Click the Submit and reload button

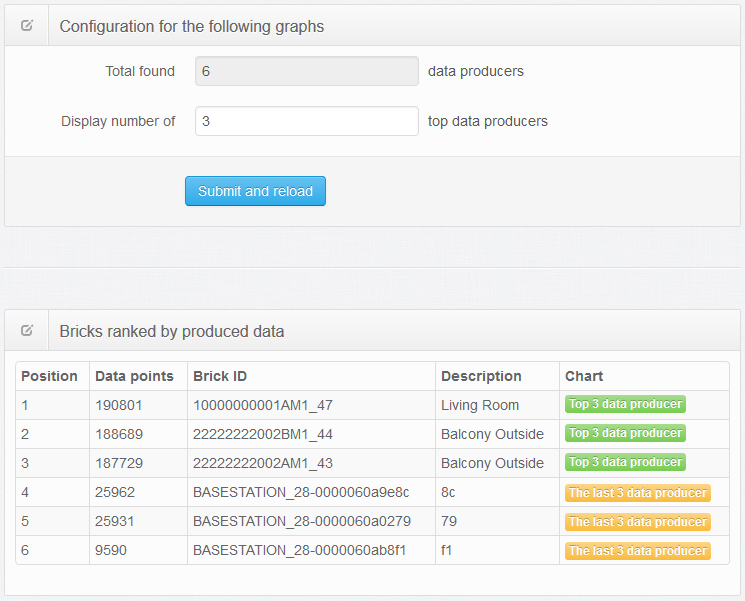tap(255, 191)
